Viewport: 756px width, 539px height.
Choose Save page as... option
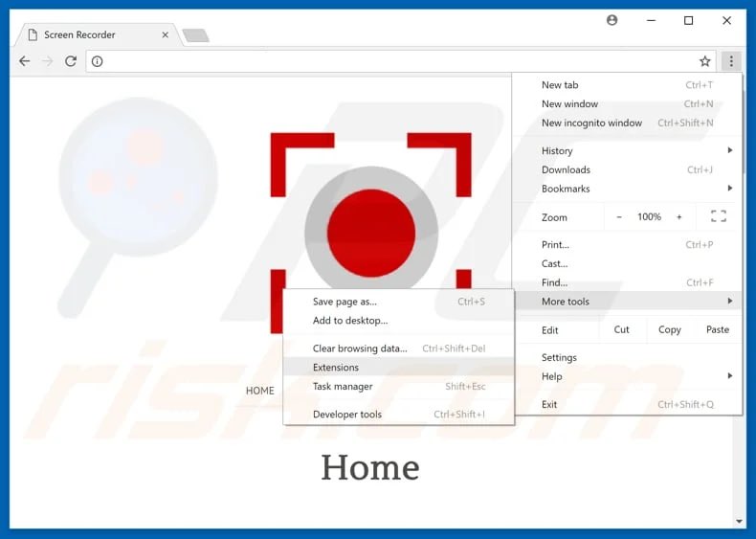399,302
